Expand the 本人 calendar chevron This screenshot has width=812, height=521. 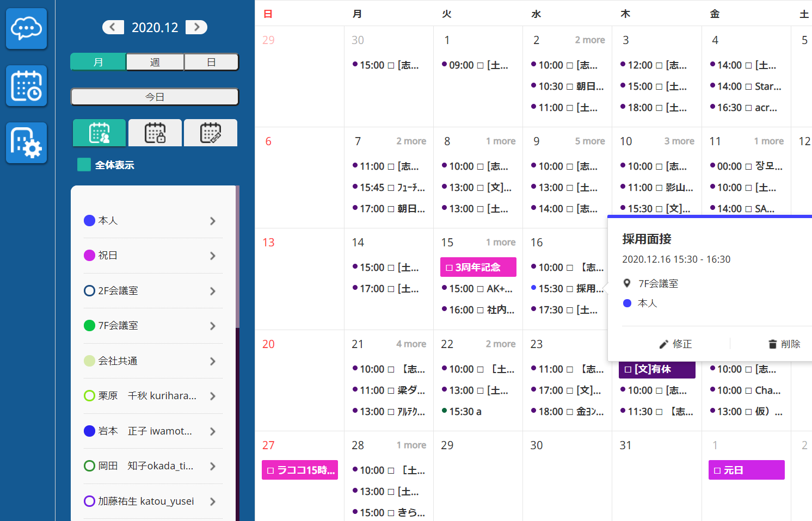[213, 221]
